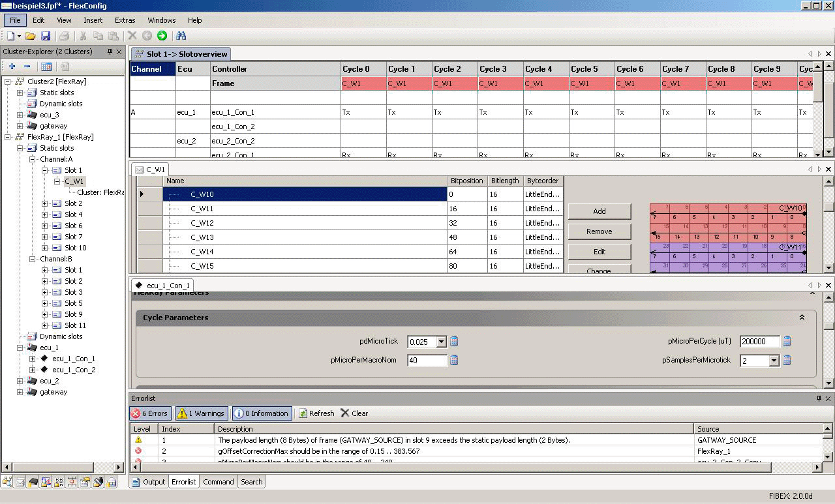Toggle the 1 Warnings filter
The image size is (835, 504).
click(x=201, y=413)
